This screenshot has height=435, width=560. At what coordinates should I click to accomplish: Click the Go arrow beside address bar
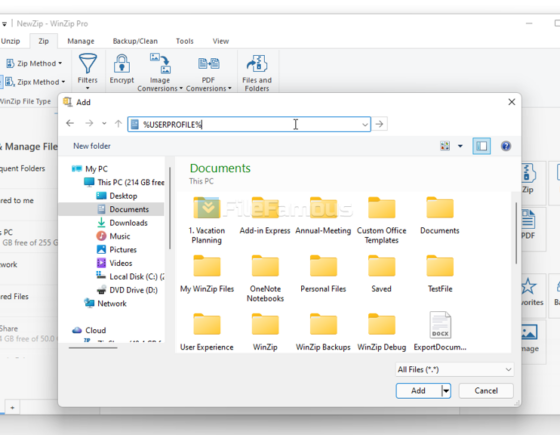(379, 124)
